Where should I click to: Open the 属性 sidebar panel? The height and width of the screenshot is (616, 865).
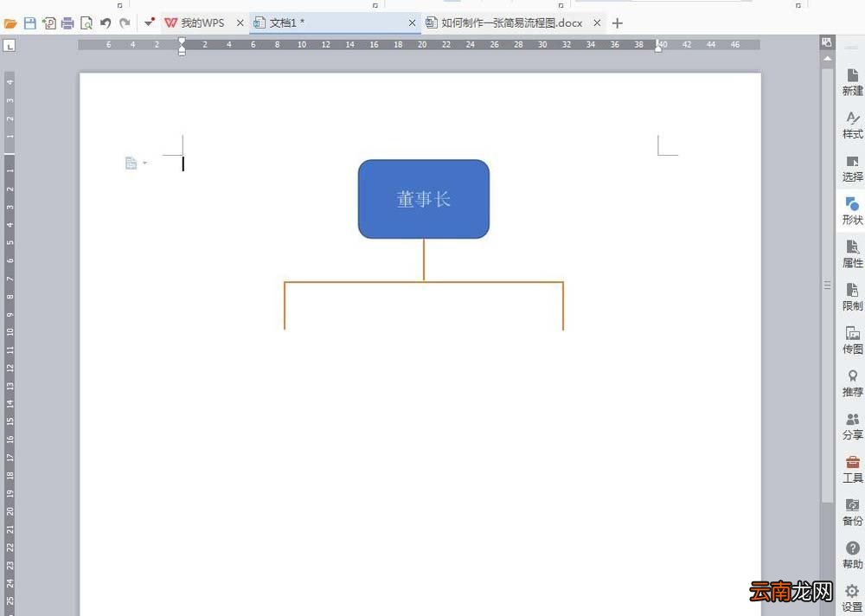click(852, 254)
